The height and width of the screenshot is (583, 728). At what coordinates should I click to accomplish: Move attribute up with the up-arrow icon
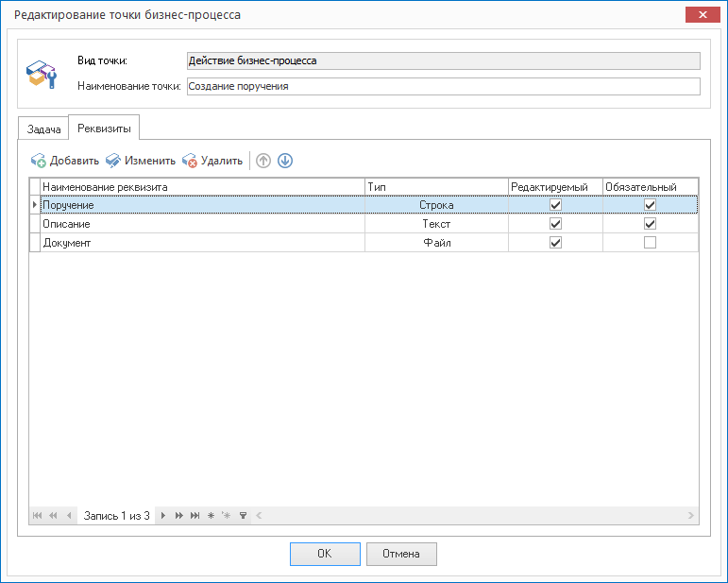coord(263,161)
